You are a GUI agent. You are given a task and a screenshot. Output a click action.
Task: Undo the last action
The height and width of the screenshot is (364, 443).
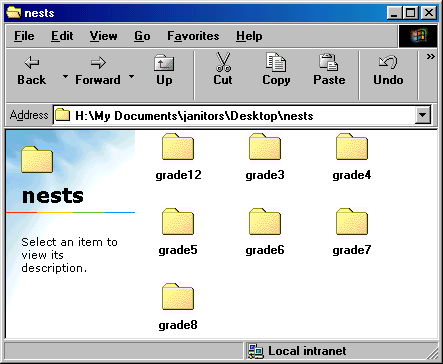[388, 71]
